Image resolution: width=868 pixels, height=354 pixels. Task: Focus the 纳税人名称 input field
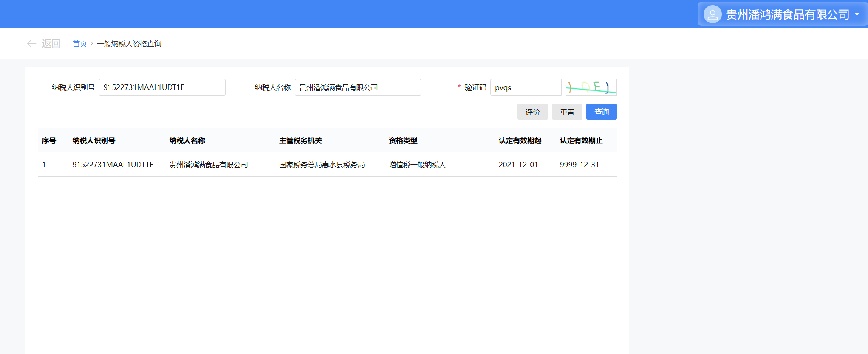(357, 87)
